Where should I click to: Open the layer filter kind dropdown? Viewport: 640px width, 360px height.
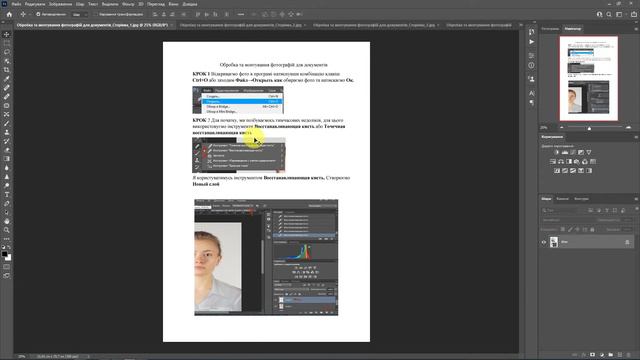563,210
